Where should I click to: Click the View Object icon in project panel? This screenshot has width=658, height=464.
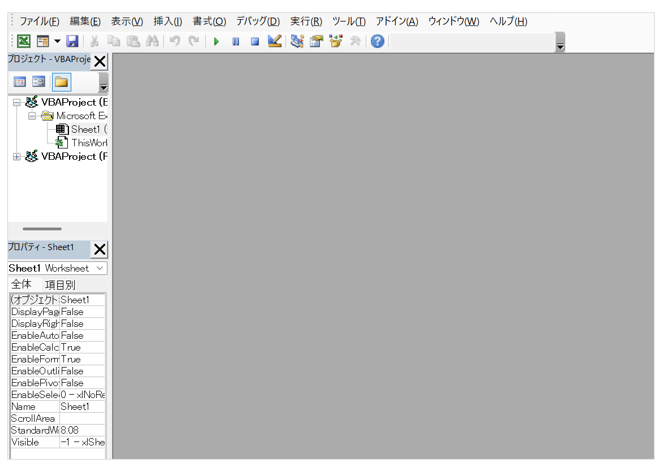39,81
